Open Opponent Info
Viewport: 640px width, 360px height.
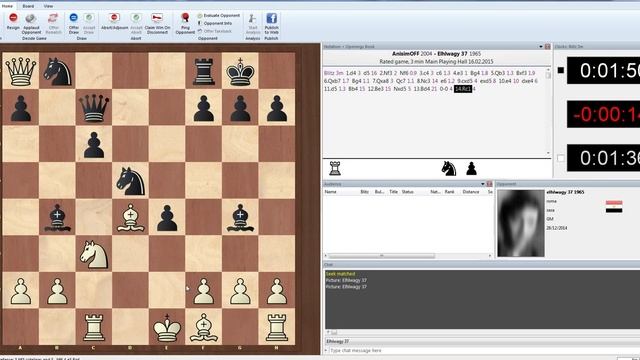pyautogui.click(x=215, y=23)
